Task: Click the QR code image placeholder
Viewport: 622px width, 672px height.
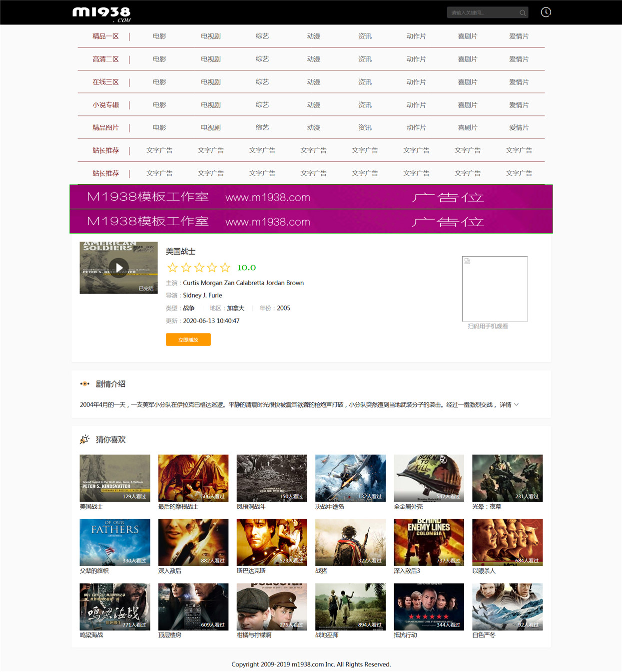Action: coord(495,289)
